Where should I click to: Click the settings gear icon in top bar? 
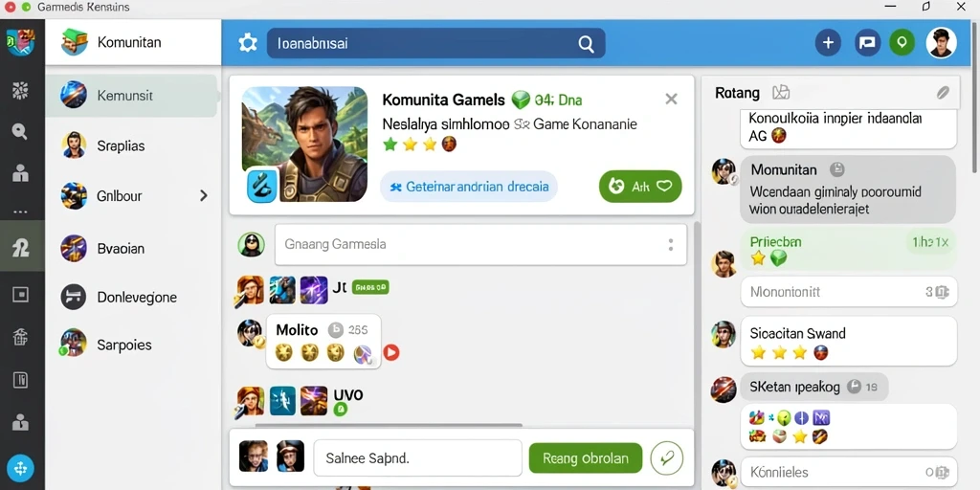248,43
